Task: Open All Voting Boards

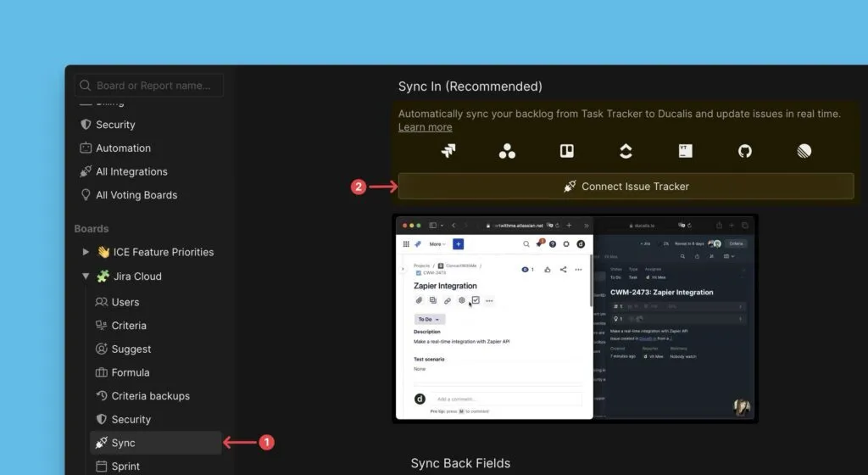Action: pos(136,195)
